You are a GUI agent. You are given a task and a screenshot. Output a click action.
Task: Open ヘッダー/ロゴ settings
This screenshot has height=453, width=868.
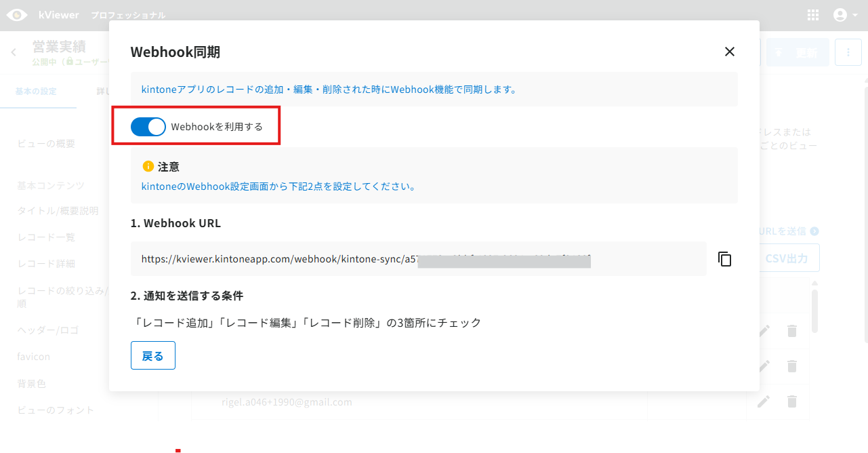(x=48, y=330)
